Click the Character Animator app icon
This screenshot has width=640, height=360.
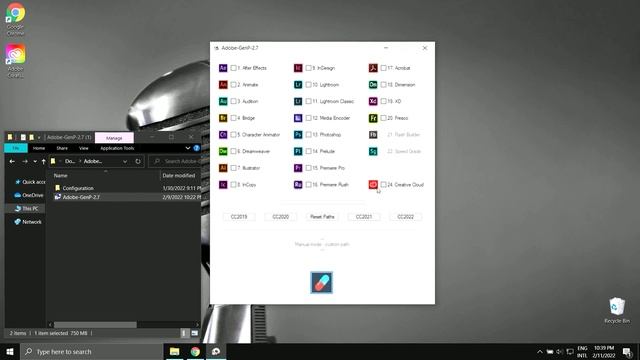coord(223,134)
